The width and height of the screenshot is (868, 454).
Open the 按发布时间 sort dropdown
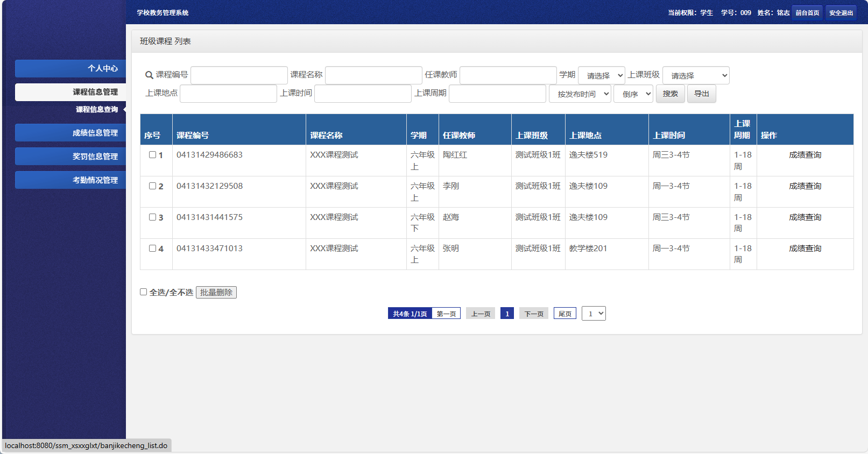pos(580,94)
